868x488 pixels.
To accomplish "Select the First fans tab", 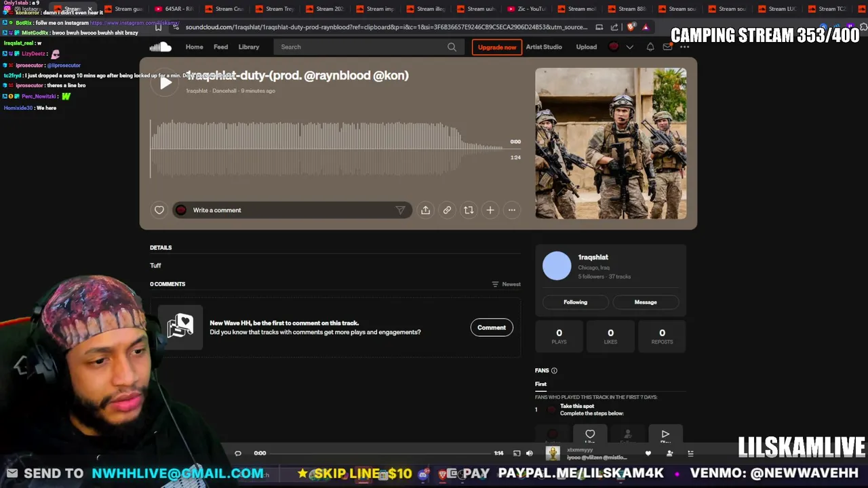I will (x=540, y=384).
